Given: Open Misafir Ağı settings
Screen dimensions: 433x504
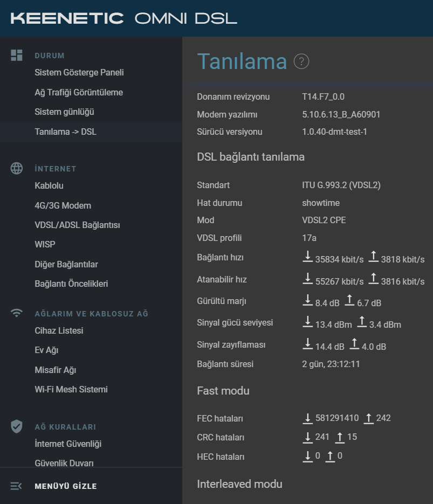Looking at the screenshot, I should [x=56, y=370].
